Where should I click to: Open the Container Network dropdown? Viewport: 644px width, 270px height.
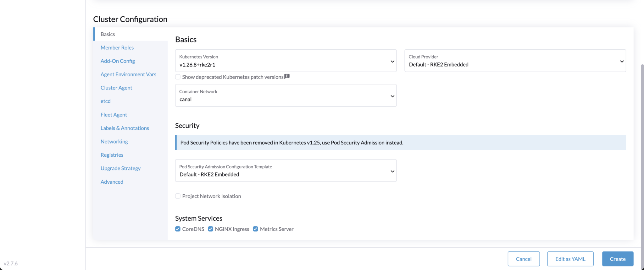coord(286,95)
